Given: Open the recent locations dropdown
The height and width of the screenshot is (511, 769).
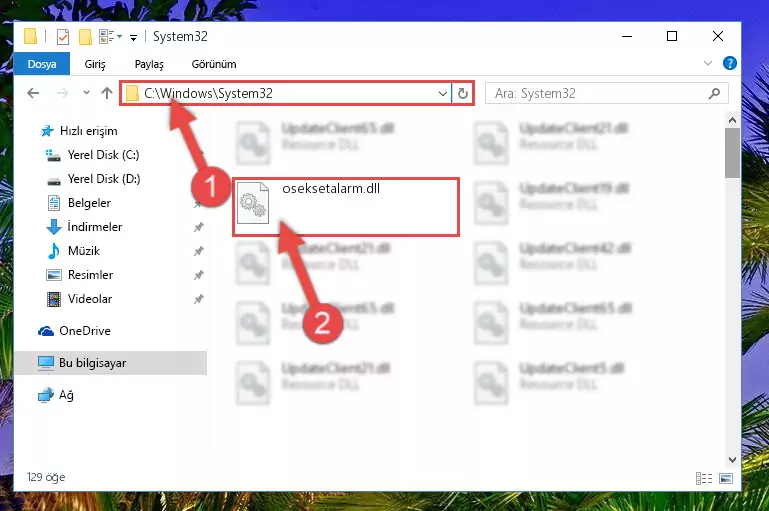Looking at the screenshot, I should (x=86, y=92).
